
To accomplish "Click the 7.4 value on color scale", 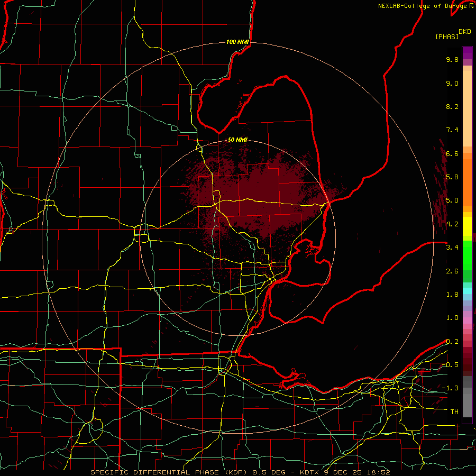I will pyautogui.click(x=452, y=130).
